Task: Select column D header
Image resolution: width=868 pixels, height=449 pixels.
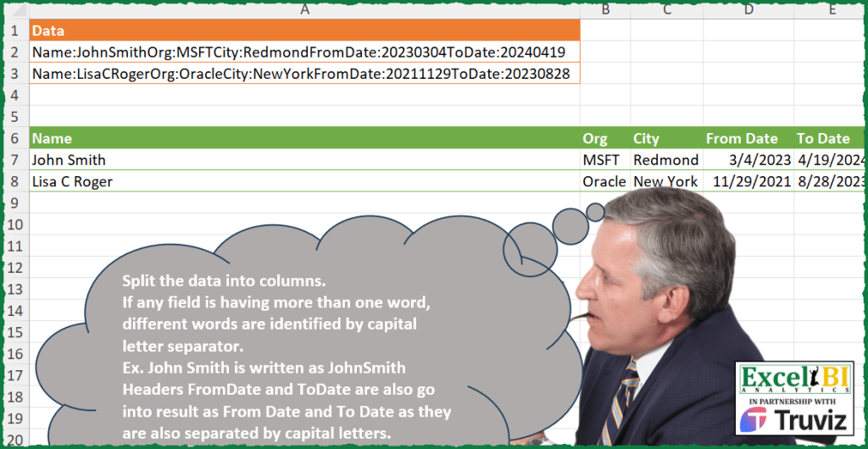Action: pos(748,10)
